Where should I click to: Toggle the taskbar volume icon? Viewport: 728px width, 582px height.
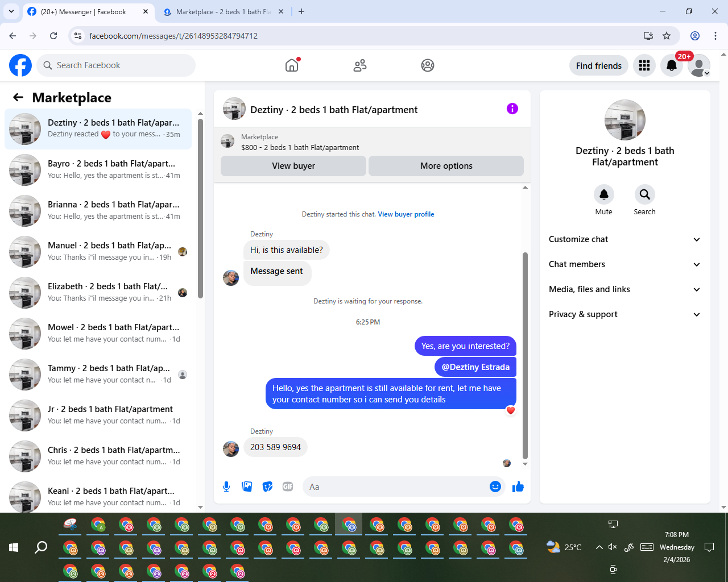(x=613, y=547)
